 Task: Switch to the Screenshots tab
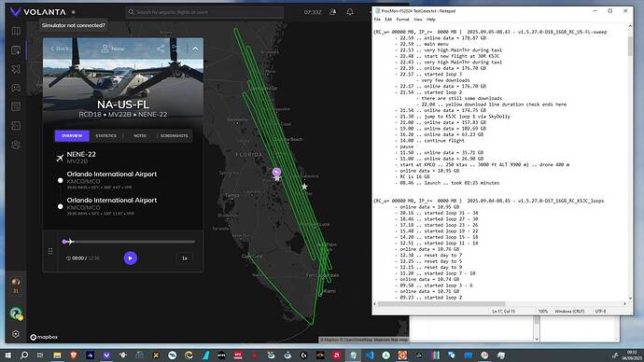point(175,136)
